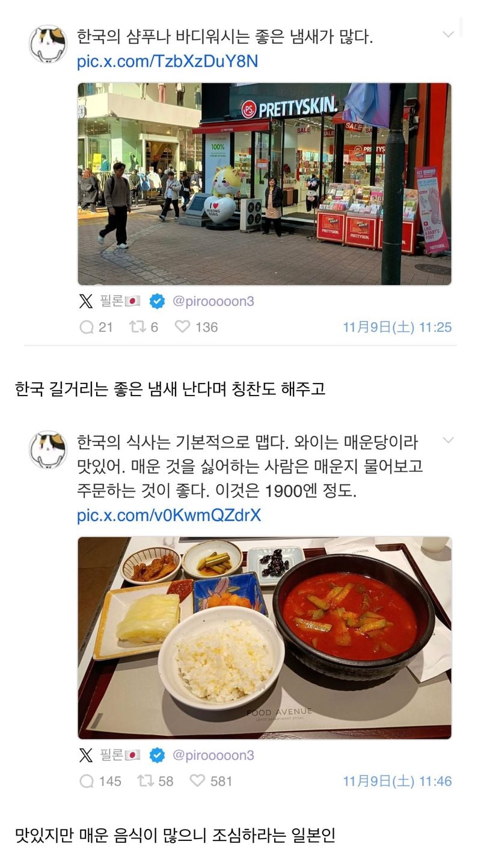Screen dimensions: 481x868
Task: Retweet the food post showing 58 retweets
Action: pos(145,781)
